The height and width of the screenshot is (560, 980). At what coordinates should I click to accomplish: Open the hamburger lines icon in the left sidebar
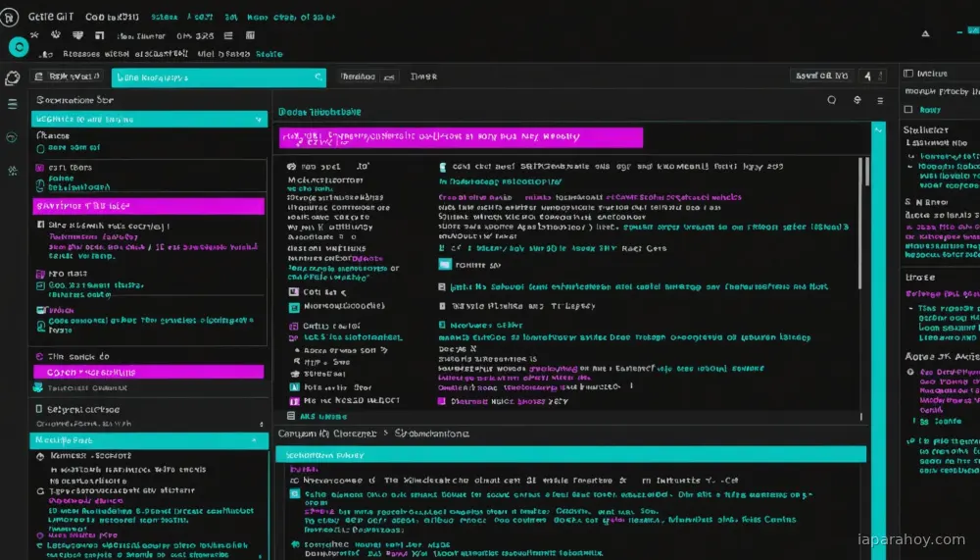pos(12,105)
